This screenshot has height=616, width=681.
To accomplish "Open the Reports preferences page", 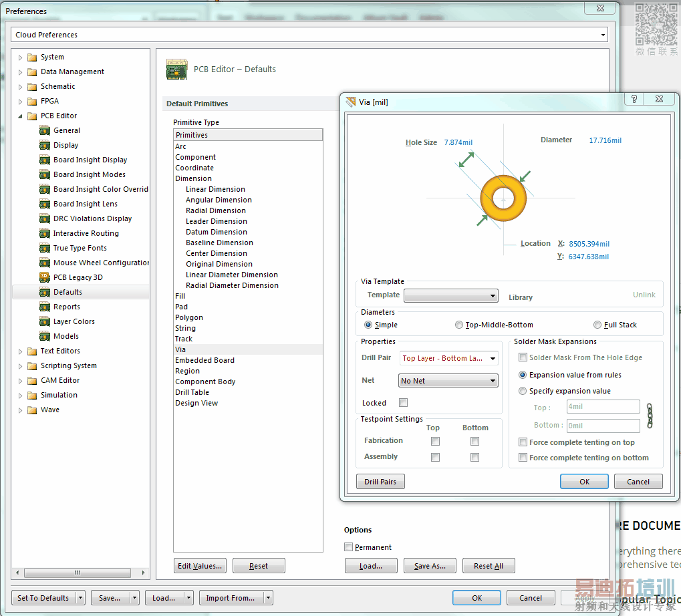I will [66, 307].
